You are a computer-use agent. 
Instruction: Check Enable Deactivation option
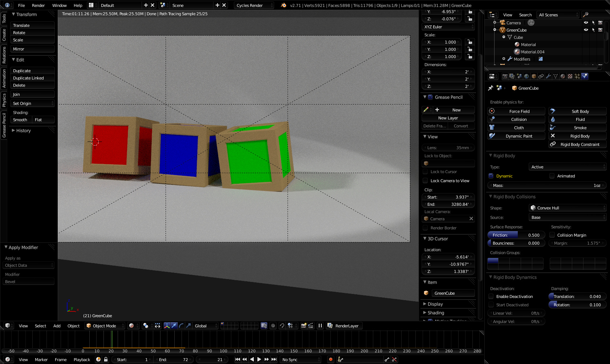tap(491, 296)
